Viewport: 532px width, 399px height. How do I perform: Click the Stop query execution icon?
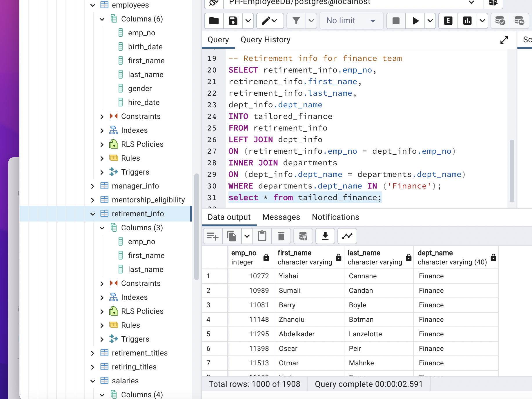pos(395,21)
